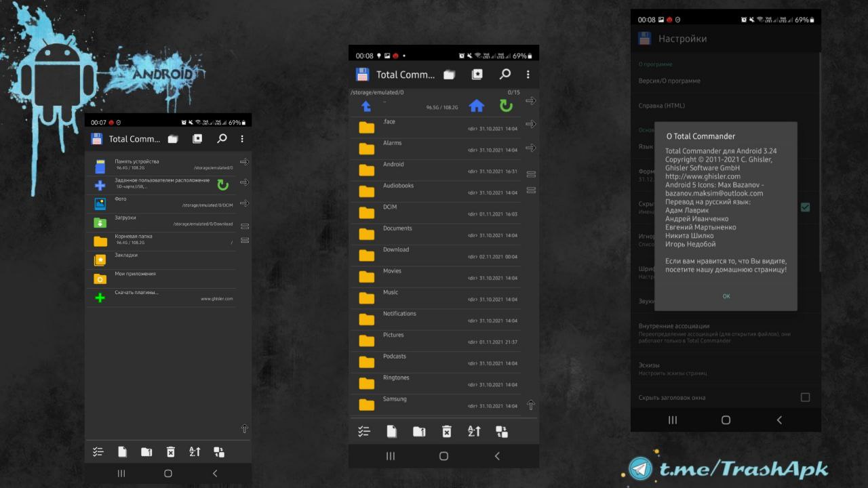This screenshot has width=868, height=488.
Task: Tap the blue plus for Заданное пользователем расположение
Action: click(100, 185)
